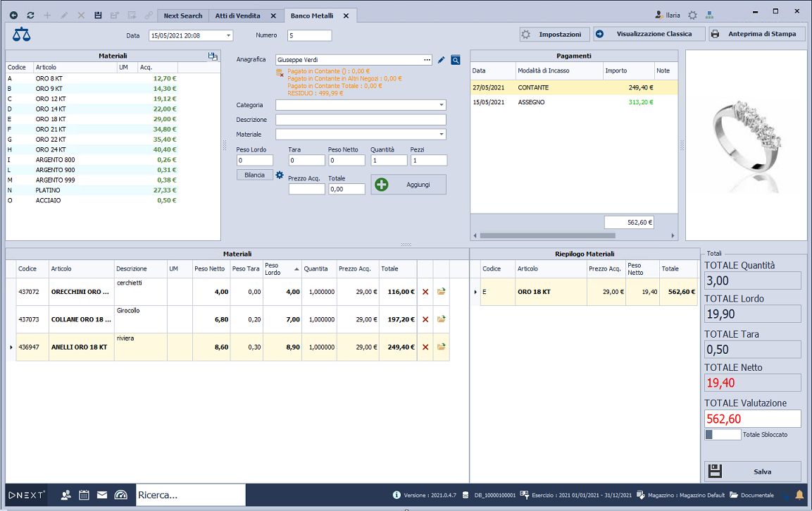Open the Materiale dropdown list
This screenshot has height=511, width=812.
coord(442,134)
